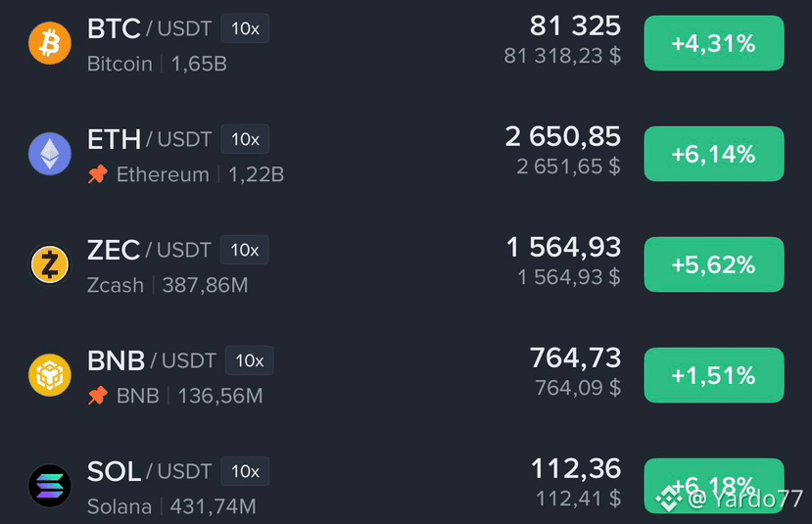
Task: Open the 10x leverage badge for BNB
Action: [x=249, y=360]
